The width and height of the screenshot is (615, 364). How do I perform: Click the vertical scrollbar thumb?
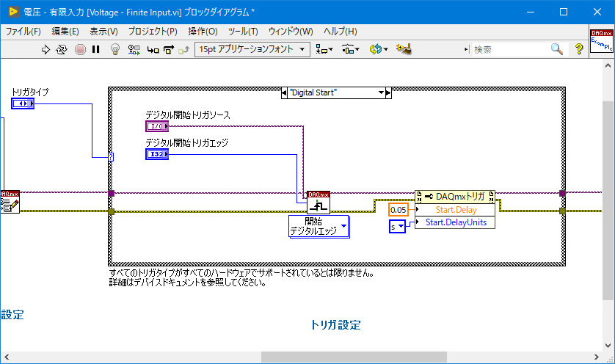(608, 201)
